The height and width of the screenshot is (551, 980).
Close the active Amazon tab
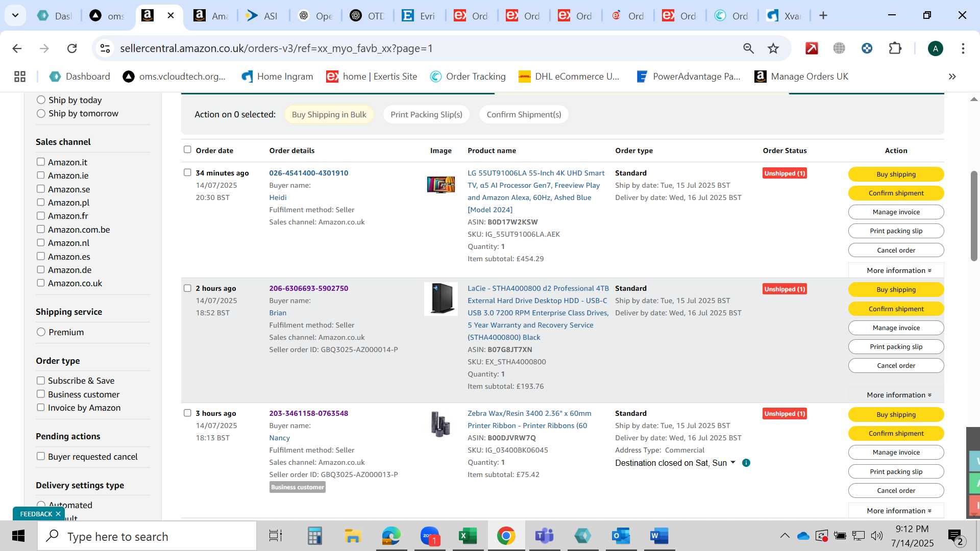pos(171,15)
